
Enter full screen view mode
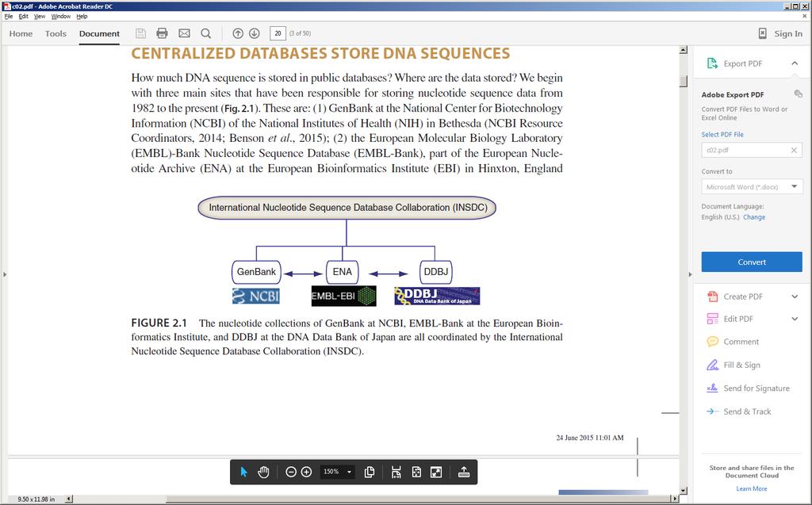tap(436, 472)
